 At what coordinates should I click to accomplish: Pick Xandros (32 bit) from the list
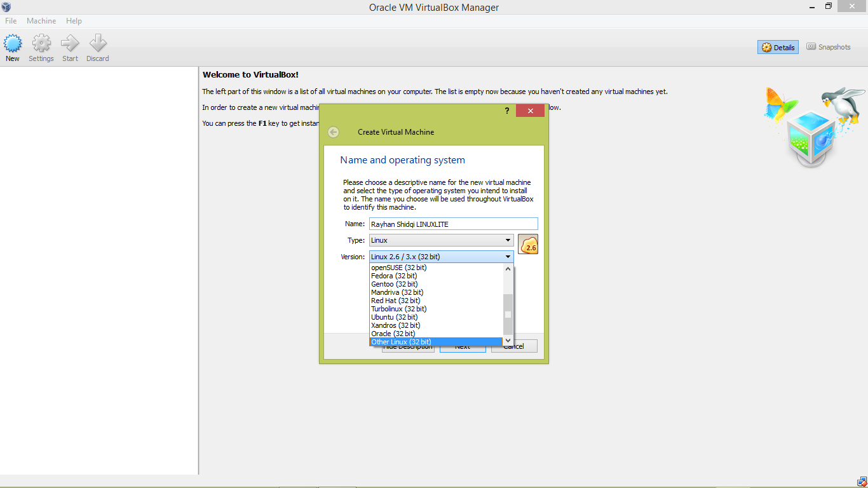pos(436,325)
